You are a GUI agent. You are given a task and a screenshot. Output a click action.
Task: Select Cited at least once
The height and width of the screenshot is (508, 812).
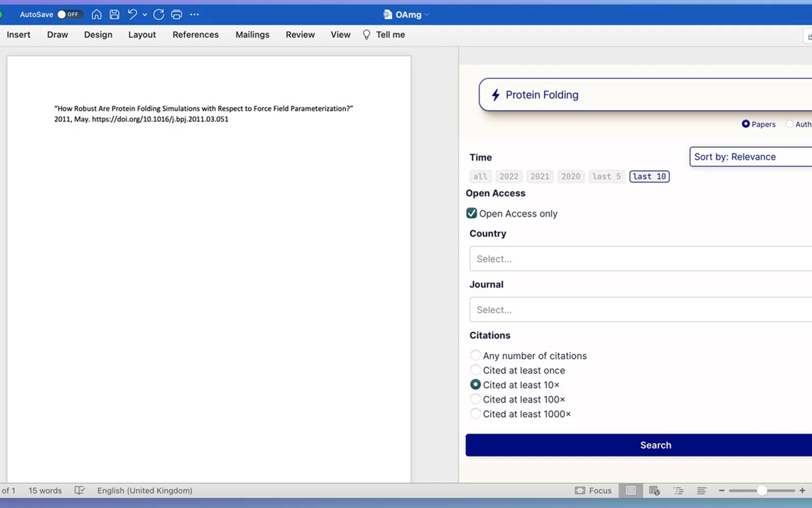pos(476,370)
